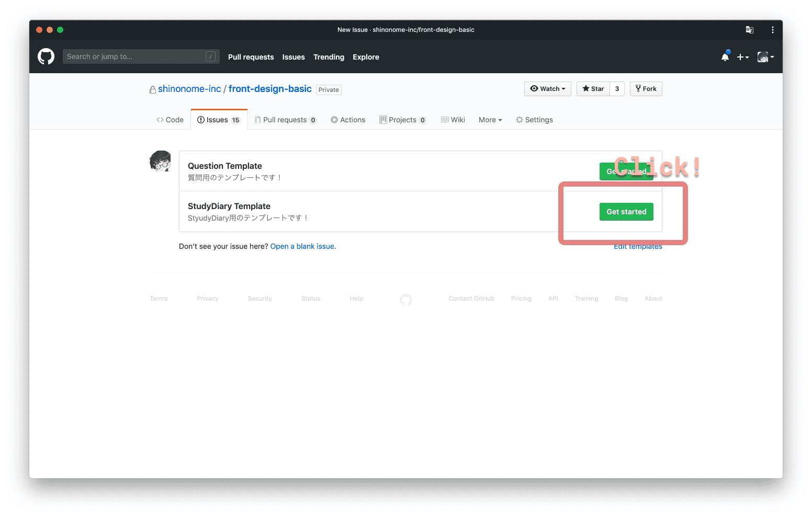The width and height of the screenshot is (812, 517).
Task: Open front-design-basic repository link
Action: pyautogui.click(x=270, y=89)
